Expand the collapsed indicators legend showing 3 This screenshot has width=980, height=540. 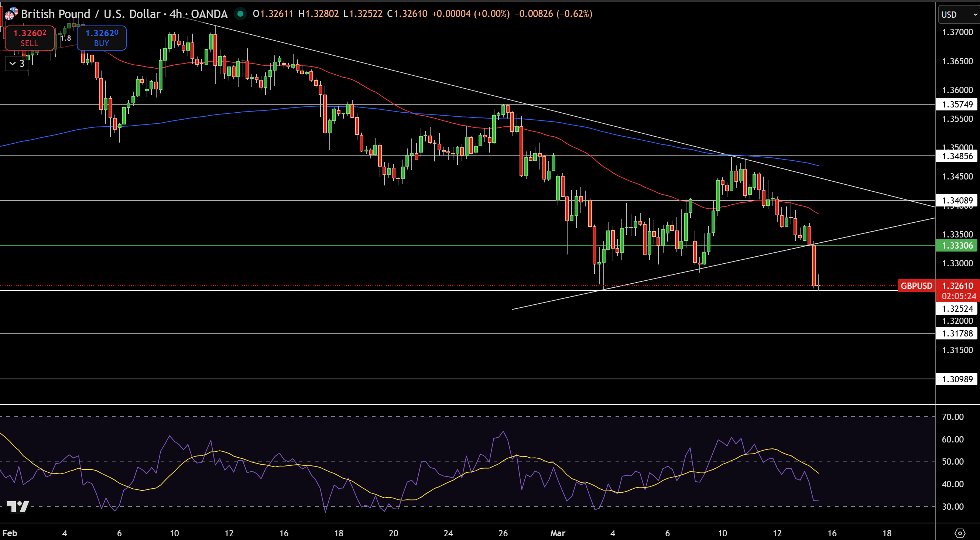tap(17, 64)
